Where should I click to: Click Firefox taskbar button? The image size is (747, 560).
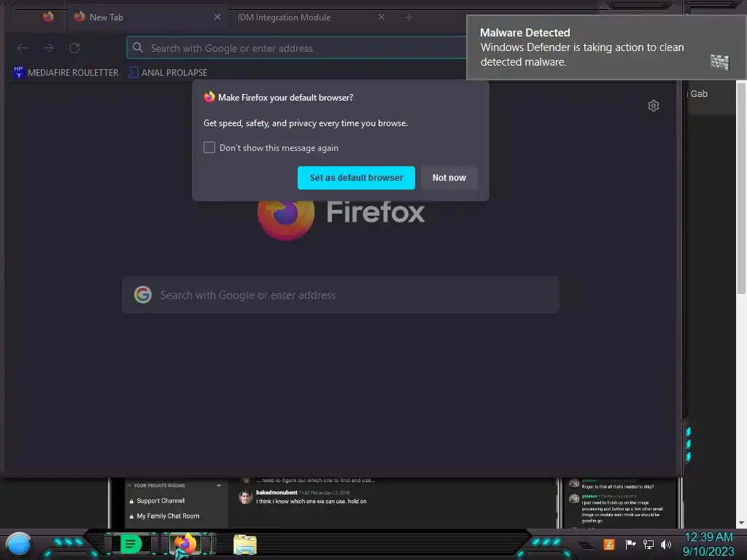click(x=186, y=544)
